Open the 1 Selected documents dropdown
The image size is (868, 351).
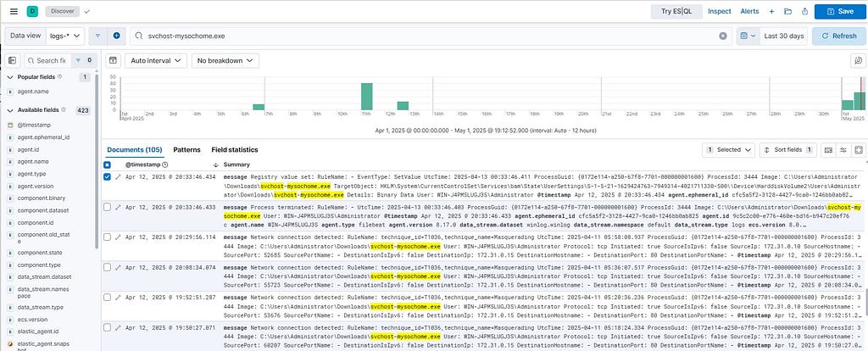728,149
